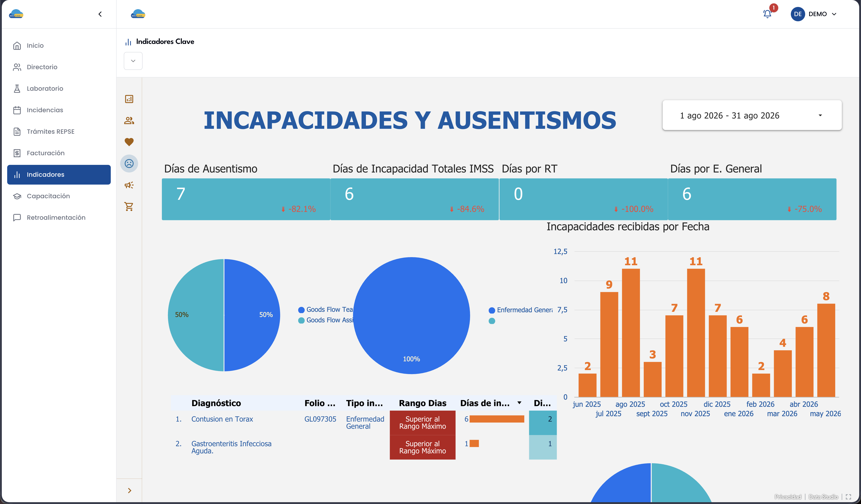Open the DEMO account dropdown arrow
861x504 pixels.
(834, 14)
